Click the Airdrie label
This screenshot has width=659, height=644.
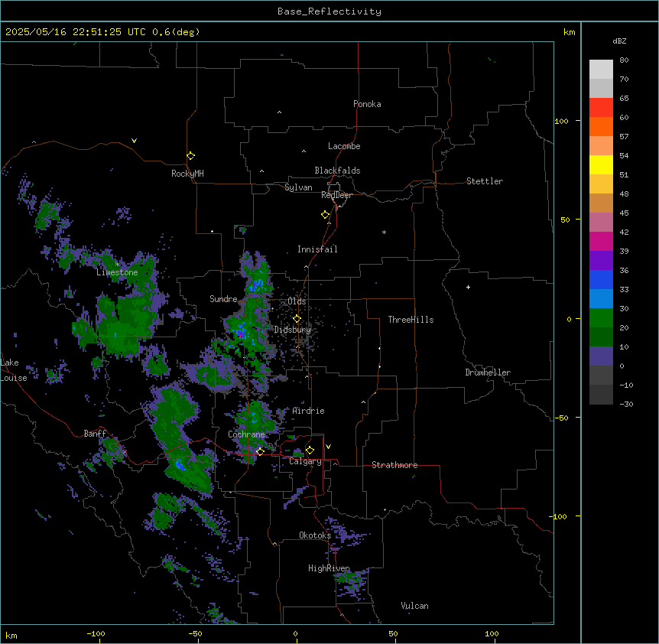pyautogui.click(x=308, y=411)
